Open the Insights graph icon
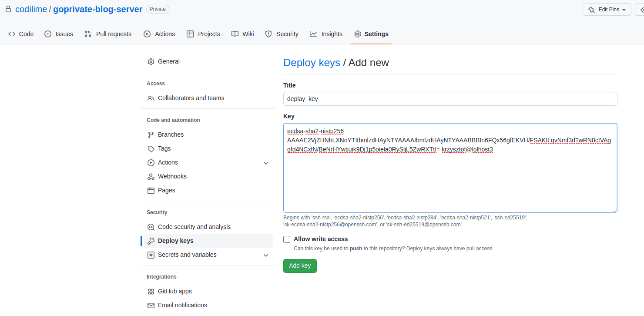Viewport: 644px width, 316px height. [312, 34]
